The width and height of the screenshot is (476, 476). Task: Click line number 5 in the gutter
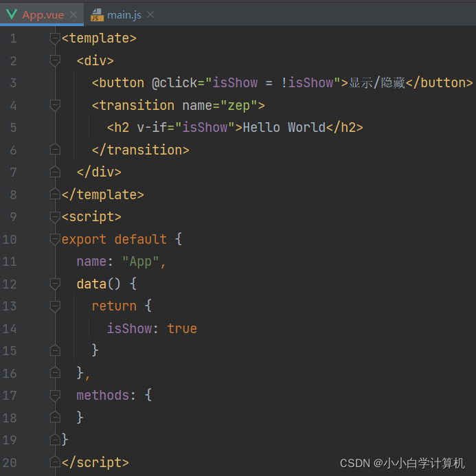tap(13, 128)
